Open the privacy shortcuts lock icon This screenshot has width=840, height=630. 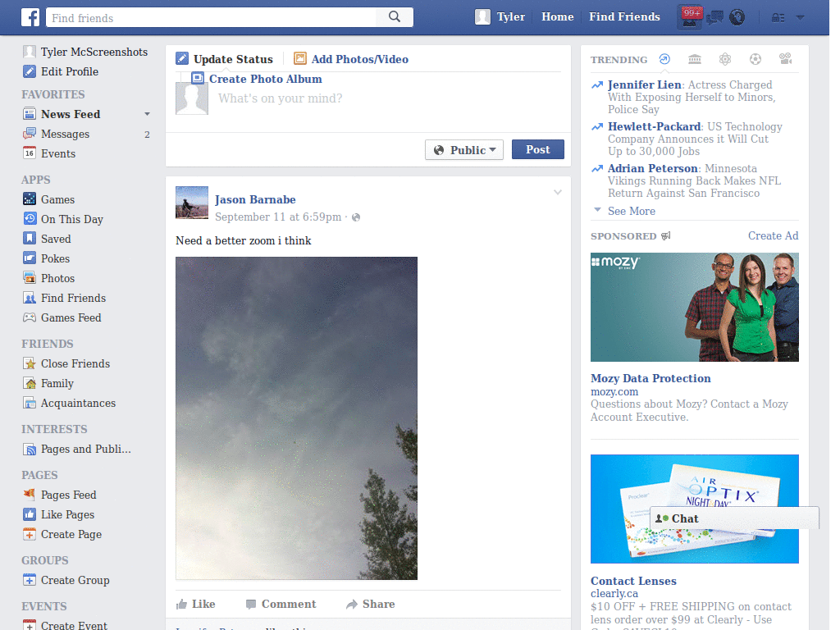point(778,18)
